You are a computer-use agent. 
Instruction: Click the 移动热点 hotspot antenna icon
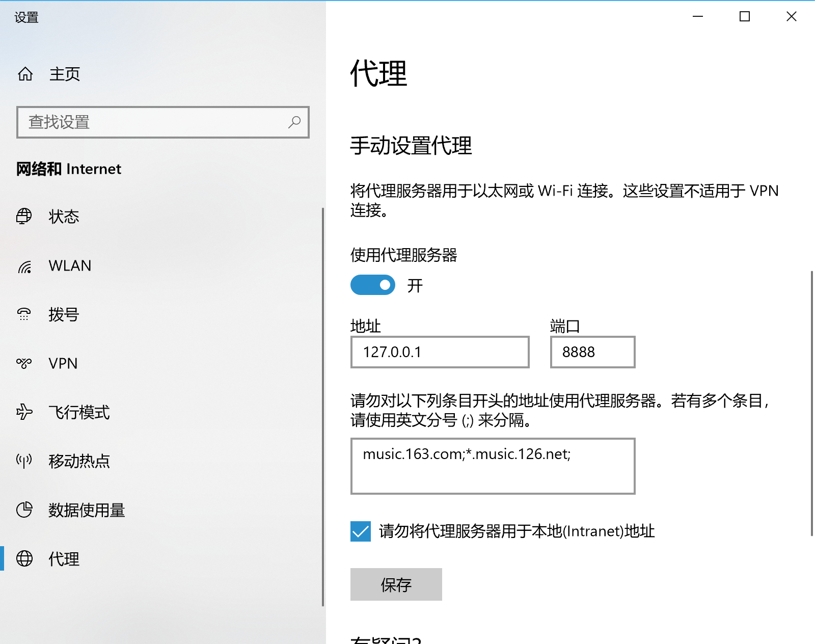coord(24,461)
